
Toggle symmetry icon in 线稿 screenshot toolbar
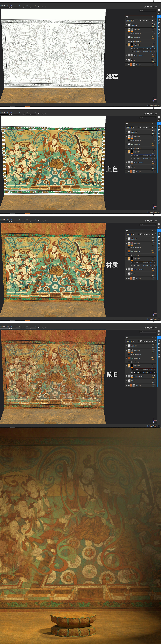[39, 7]
